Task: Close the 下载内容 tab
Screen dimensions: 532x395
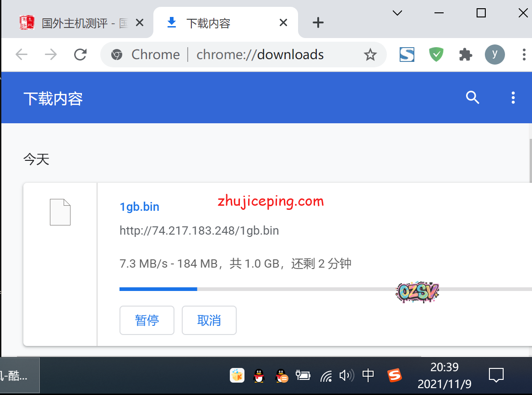Action: click(283, 23)
